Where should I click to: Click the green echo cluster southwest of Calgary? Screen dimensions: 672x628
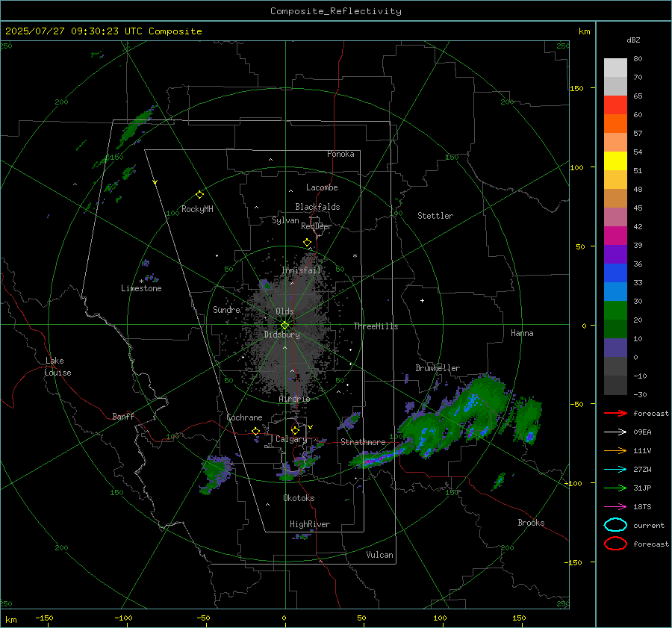coord(215,473)
